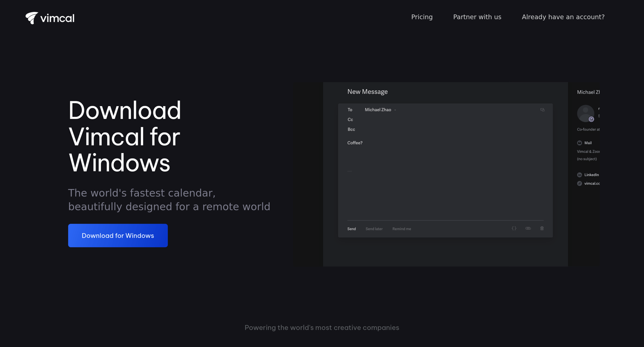Choose Send later in the composer
The width and height of the screenshot is (644, 347).
coord(374,229)
